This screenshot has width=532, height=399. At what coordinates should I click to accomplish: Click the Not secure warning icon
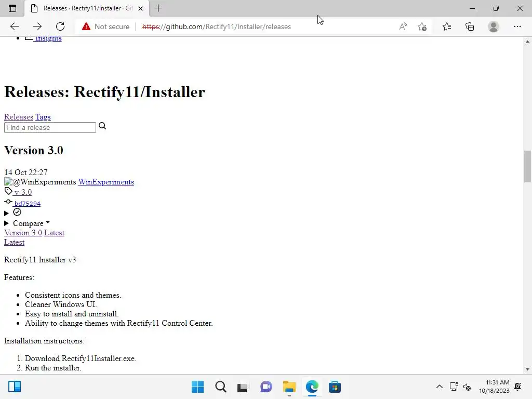click(x=86, y=26)
